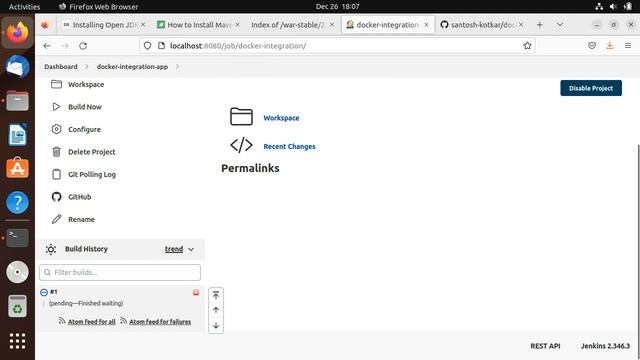
Task: Bookmark this page with the star
Action: pyautogui.click(x=527, y=46)
